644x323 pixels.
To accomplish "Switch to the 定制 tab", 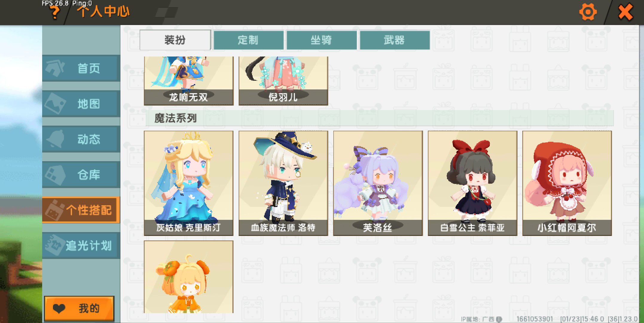I will pyautogui.click(x=248, y=40).
